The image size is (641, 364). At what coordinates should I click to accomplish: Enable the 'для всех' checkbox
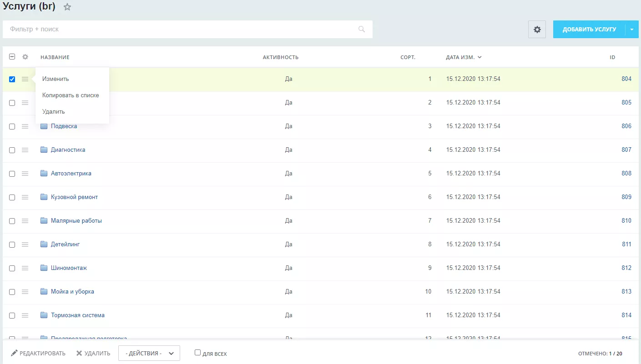(x=197, y=353)
